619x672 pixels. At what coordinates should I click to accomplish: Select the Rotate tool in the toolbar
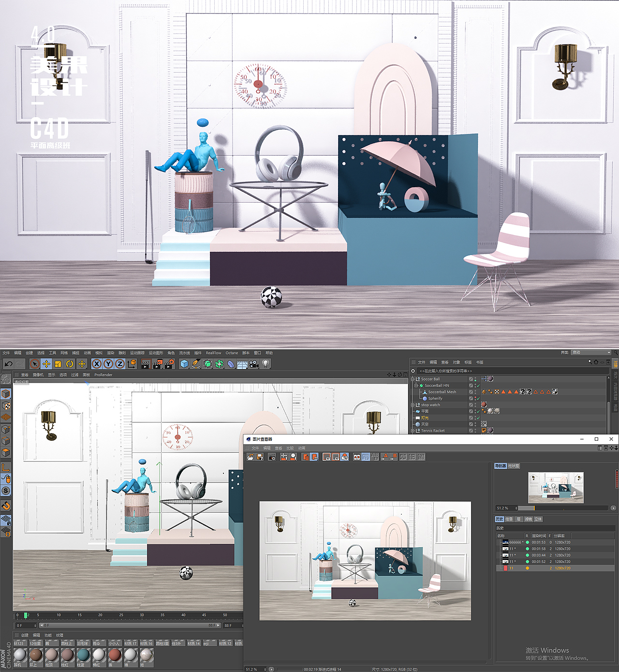point(70,364)
